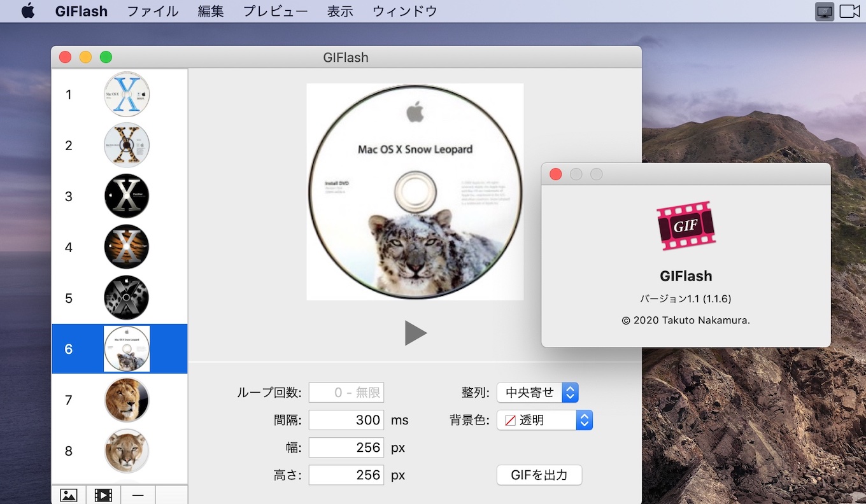The image size is (866, 504).
Task: Open the ファイル menu
Action: 153,11
